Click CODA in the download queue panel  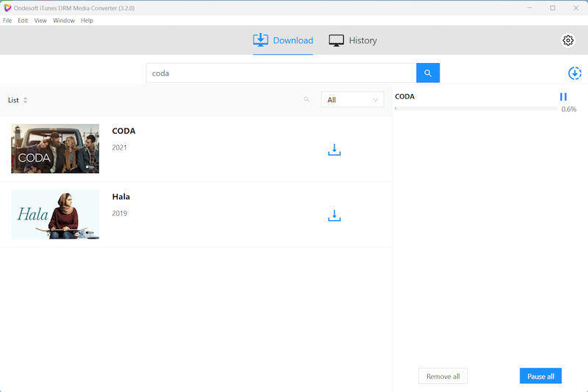click(405, 97)
